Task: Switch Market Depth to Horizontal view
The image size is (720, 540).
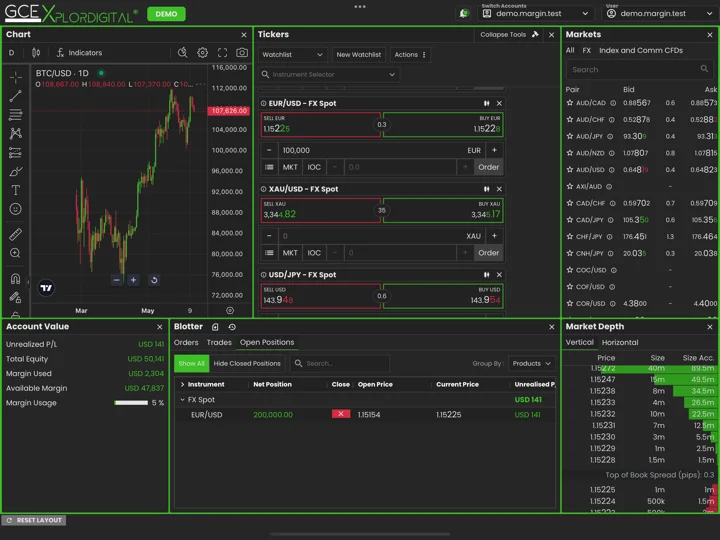Action: coord(620,343)
